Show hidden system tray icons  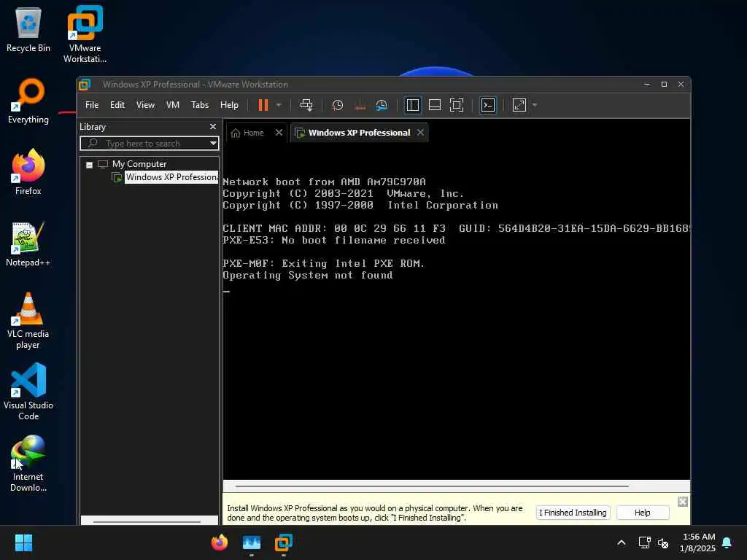[x=622, y=542]
